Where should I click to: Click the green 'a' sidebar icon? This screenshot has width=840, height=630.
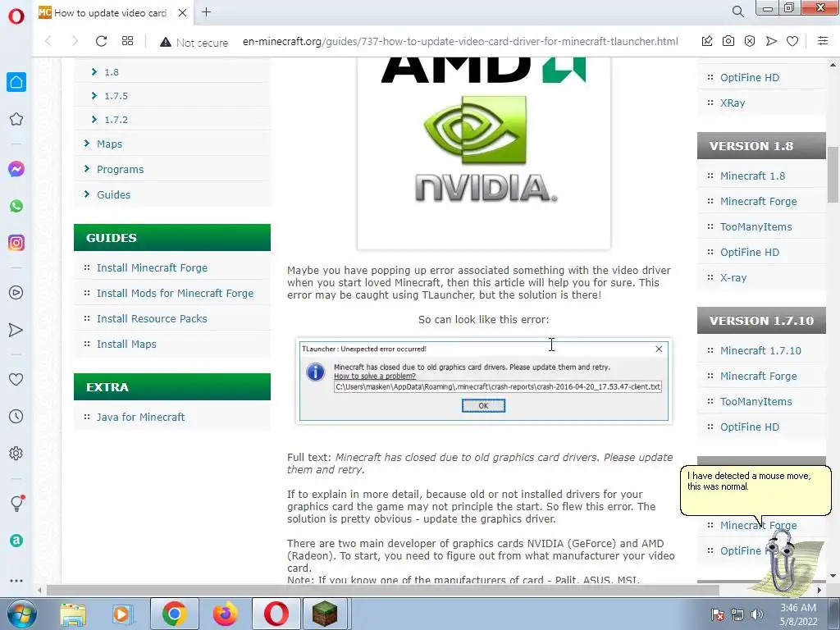point(16,541)
